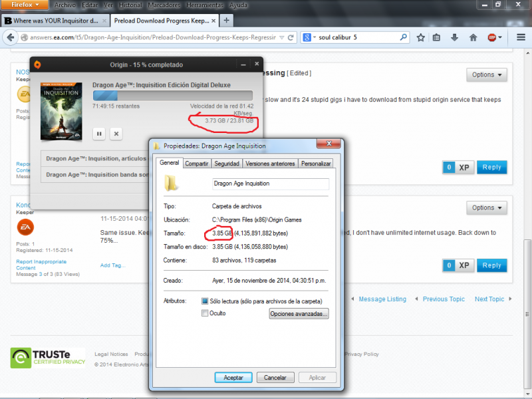Open the Herramientas menu
This screenshot has width=532, height=399.
click(x=205, y=5)
